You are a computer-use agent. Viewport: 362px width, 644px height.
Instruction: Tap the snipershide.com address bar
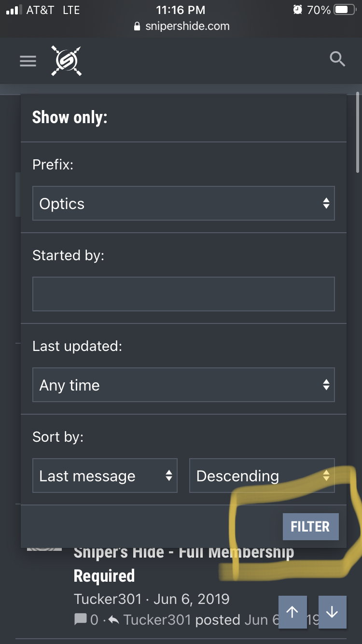pos(187,27)
